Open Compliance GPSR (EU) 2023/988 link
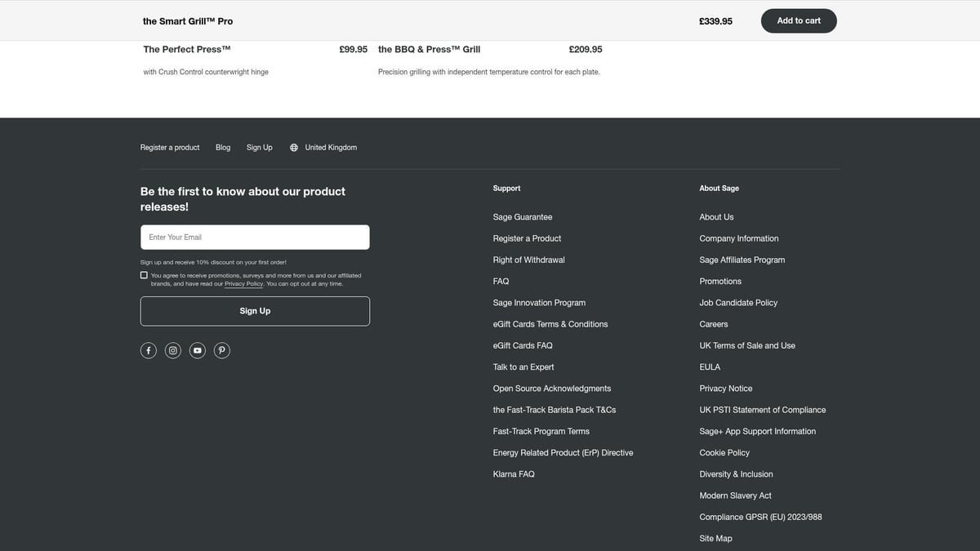The height and width of the screenshot is (551, 980). 761,517
